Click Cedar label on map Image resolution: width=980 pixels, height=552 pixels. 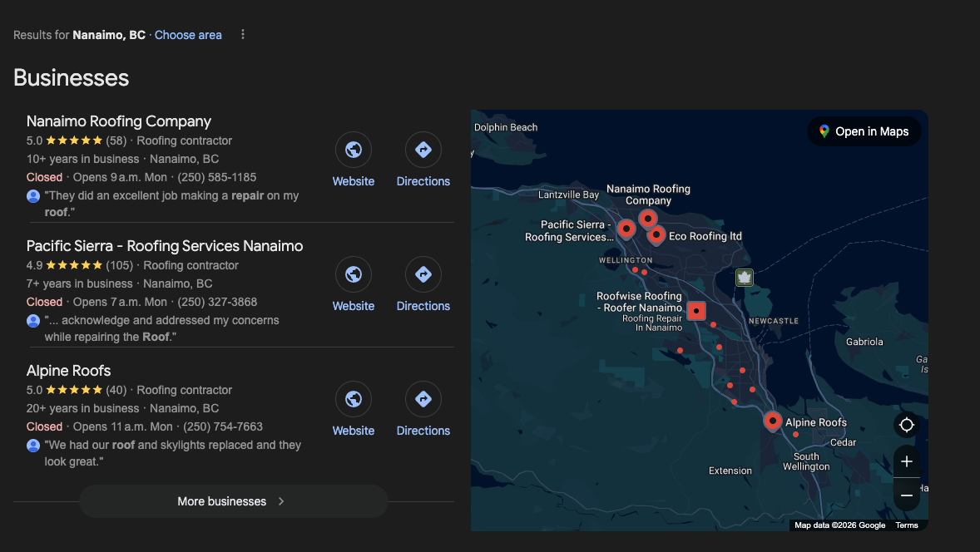coord(843,442)
